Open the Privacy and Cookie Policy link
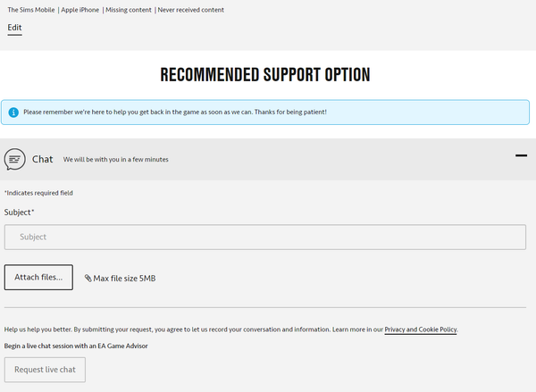 pos(421,329)
